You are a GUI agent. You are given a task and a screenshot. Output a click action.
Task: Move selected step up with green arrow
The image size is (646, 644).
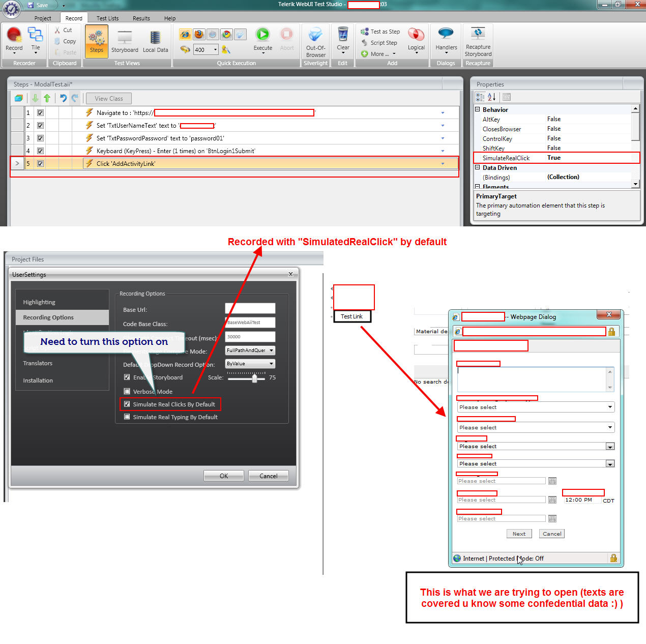tap(47, 98)
